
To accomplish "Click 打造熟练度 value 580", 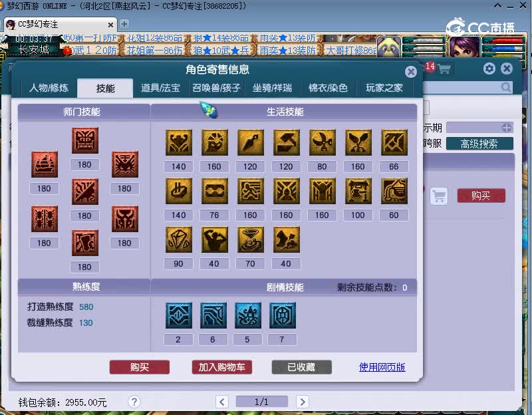I will point(86,307).
